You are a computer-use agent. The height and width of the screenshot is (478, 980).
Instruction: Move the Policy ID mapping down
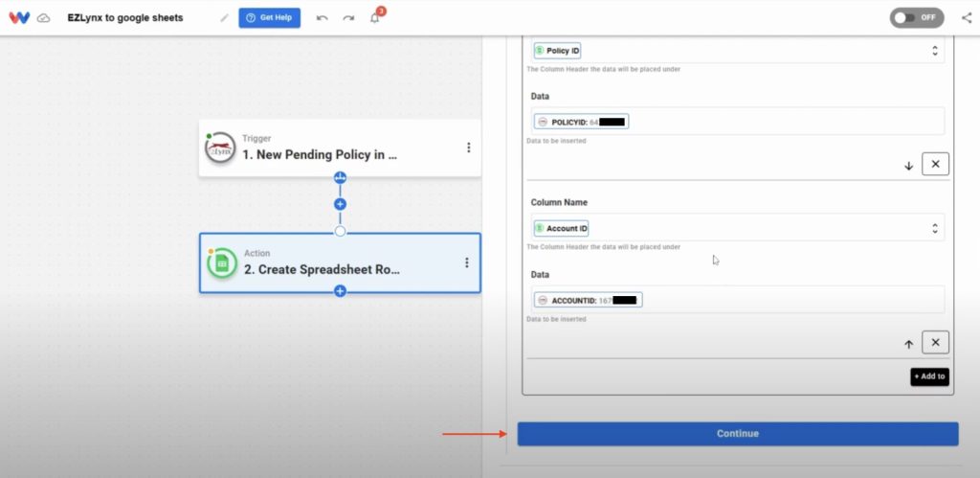909,165
